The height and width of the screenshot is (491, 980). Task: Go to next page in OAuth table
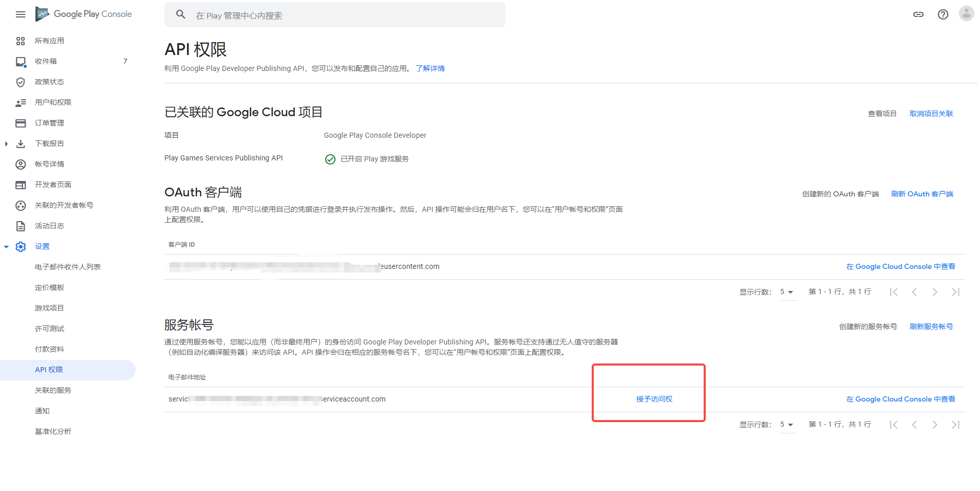(935, 292)
